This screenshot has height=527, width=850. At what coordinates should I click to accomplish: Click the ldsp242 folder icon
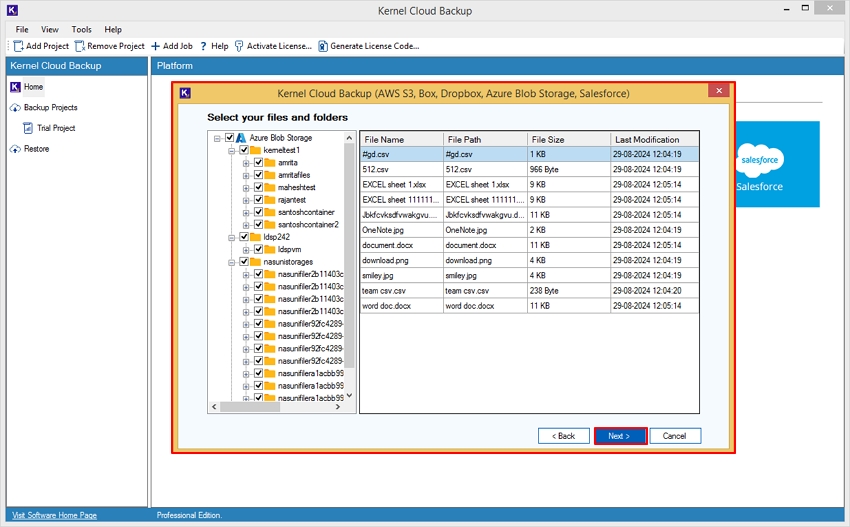click(x=255, y=237)
